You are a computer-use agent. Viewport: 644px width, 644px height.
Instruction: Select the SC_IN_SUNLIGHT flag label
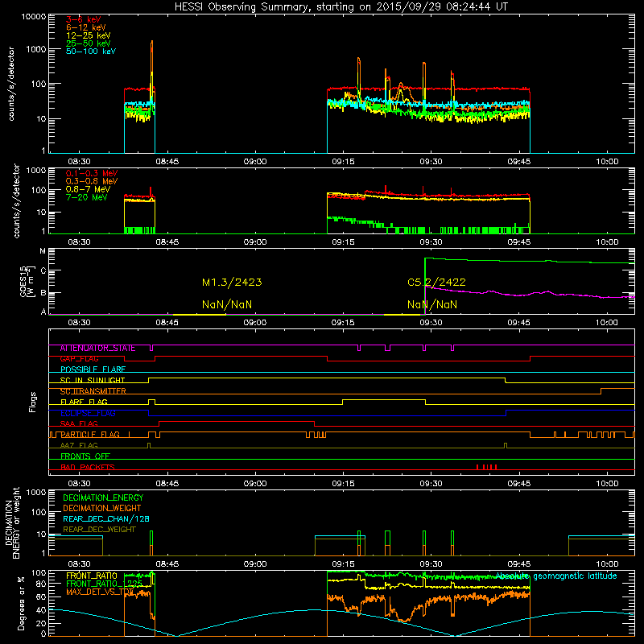click(93, 380)
